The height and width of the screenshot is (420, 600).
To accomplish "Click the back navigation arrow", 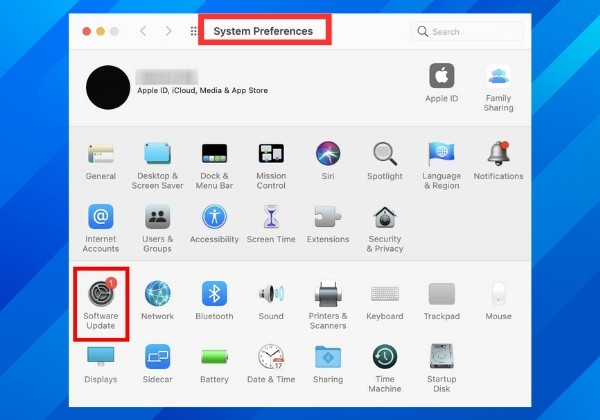I will point(143,31).
